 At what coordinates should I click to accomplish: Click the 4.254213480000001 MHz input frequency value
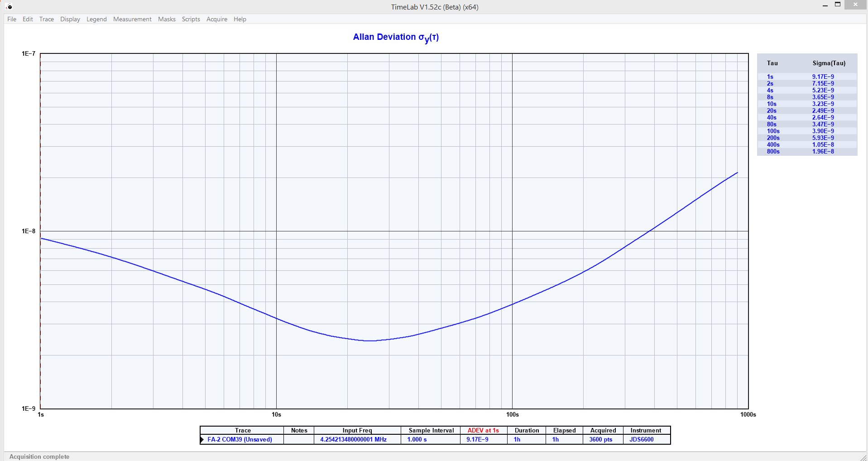click(x=353, y=439)
